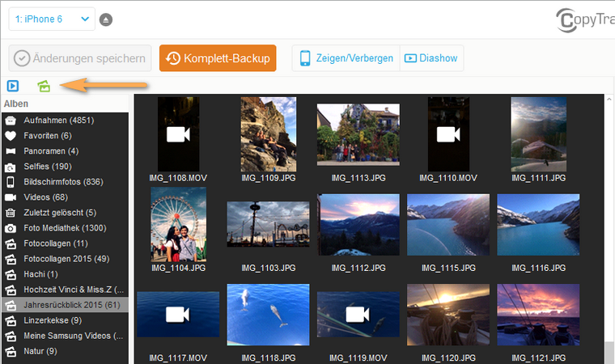Click Änderungen speichern button

[80, 58]
